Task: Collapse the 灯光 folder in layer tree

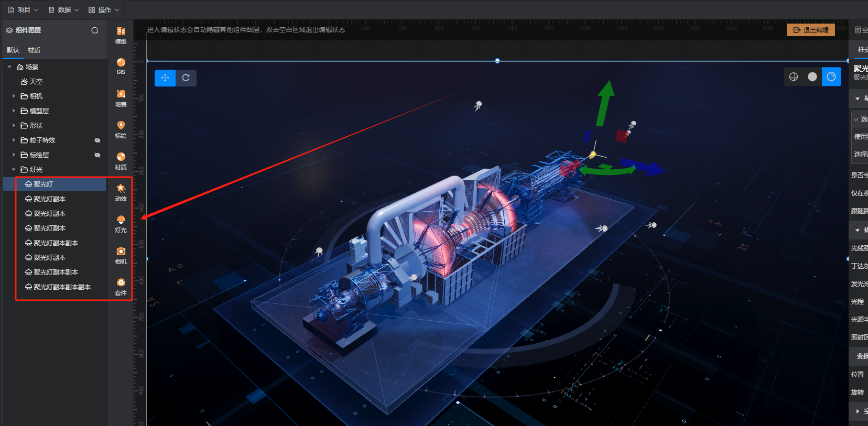Action: coord(14,170)
